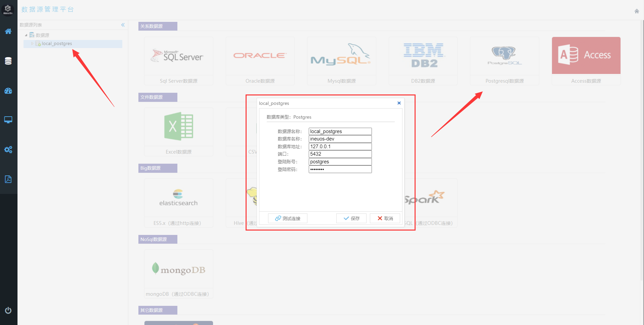
Task: Click the DB2数据源 caption
Action: (x=423, y=81)
